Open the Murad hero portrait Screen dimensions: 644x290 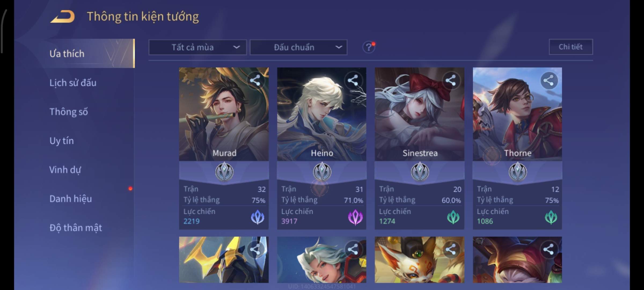click(x=224, y=114)
